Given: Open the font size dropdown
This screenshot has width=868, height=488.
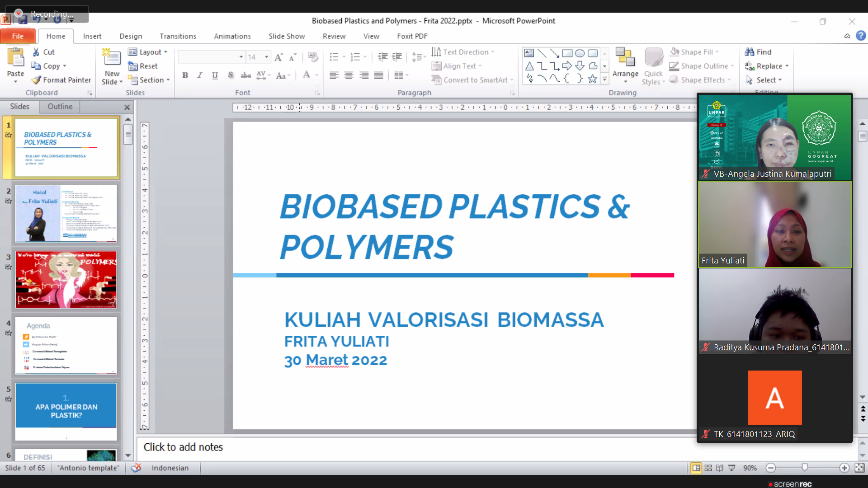Looking at the screenshot, I should 267,57.
